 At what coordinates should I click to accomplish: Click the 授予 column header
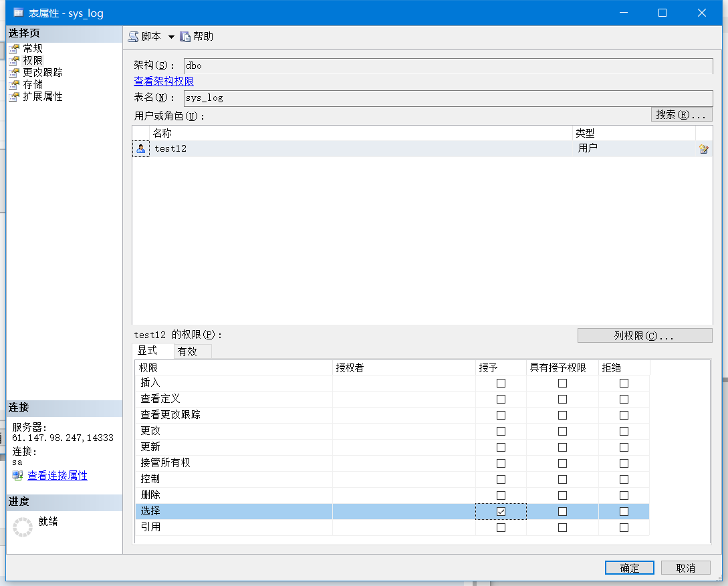pos(501,368)
